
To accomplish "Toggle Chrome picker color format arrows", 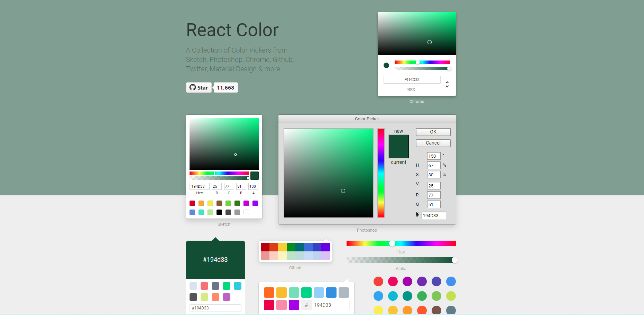I will coord(447,84).
